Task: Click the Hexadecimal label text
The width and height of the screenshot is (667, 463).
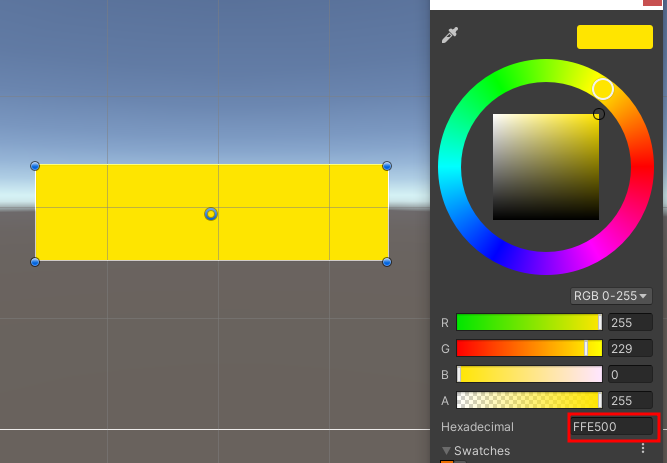Action: coord(477,427)
